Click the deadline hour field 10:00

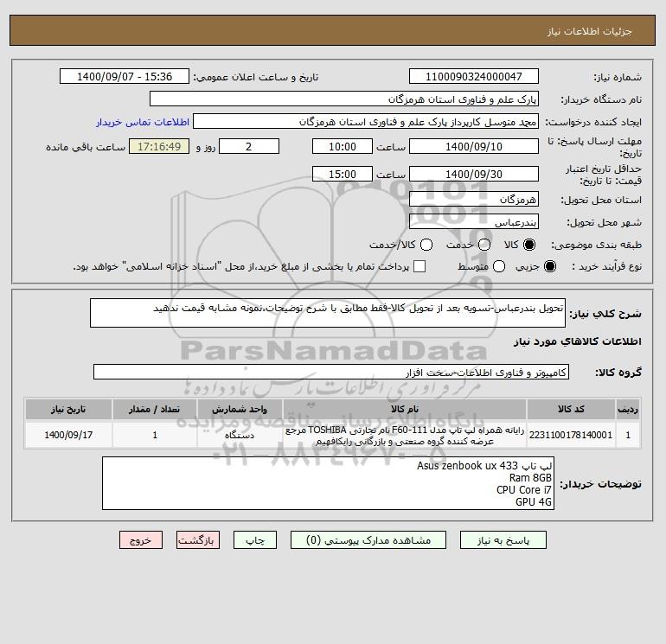[343, 146]
